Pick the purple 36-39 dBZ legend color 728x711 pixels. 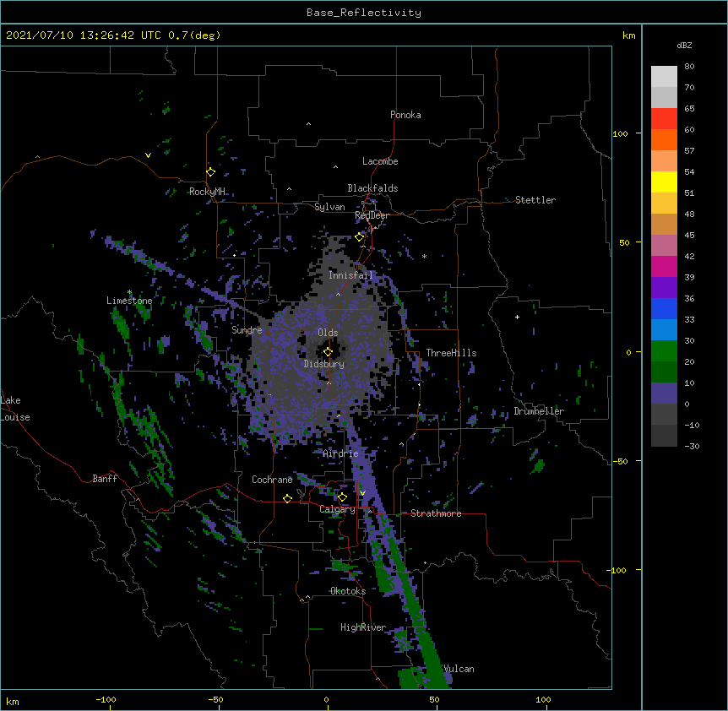[x=664, y=288]
